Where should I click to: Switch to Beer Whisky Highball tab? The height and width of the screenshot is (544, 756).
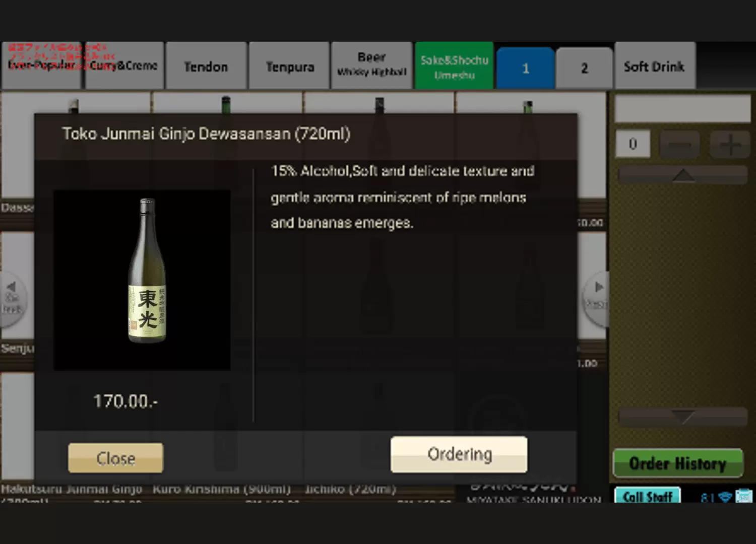tap(372, 65)
